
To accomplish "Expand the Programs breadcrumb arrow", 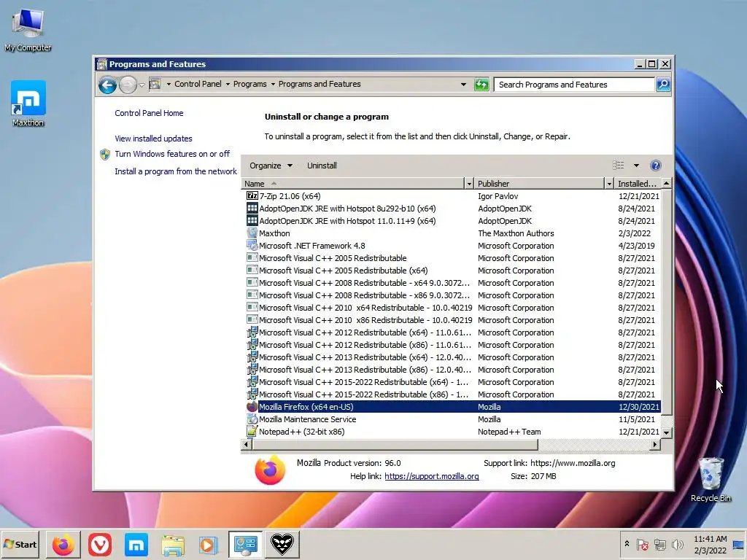I will click(273, 85).
